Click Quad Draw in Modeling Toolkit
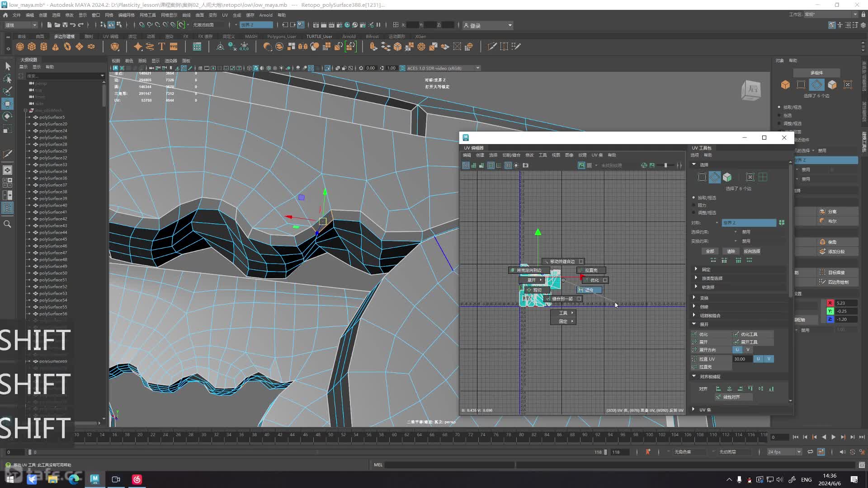Image resolution: width=868 pixels, height=488 pixels. click(x=837, y=282)
